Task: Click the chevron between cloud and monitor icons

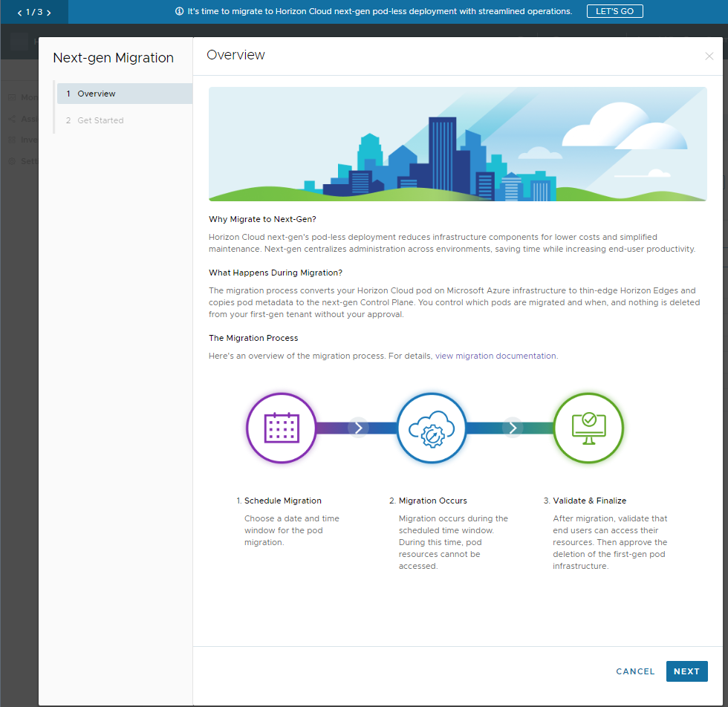Action: tap(513, 428)
